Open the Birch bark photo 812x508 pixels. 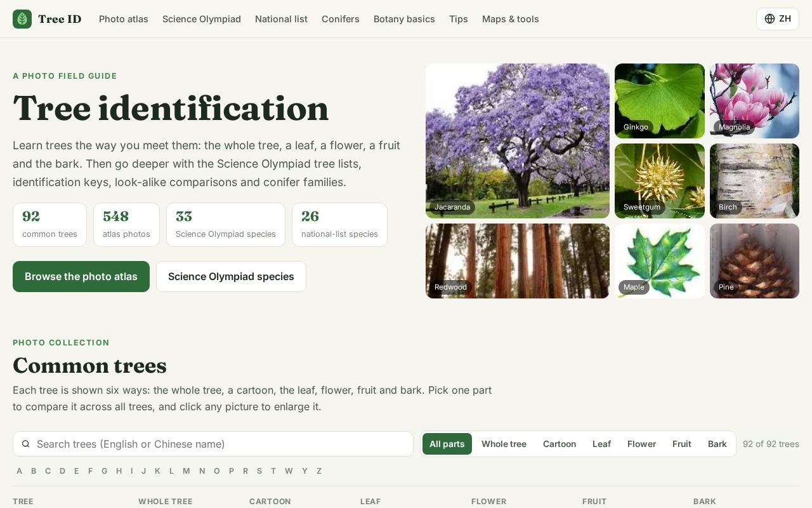tap(754, 181)
